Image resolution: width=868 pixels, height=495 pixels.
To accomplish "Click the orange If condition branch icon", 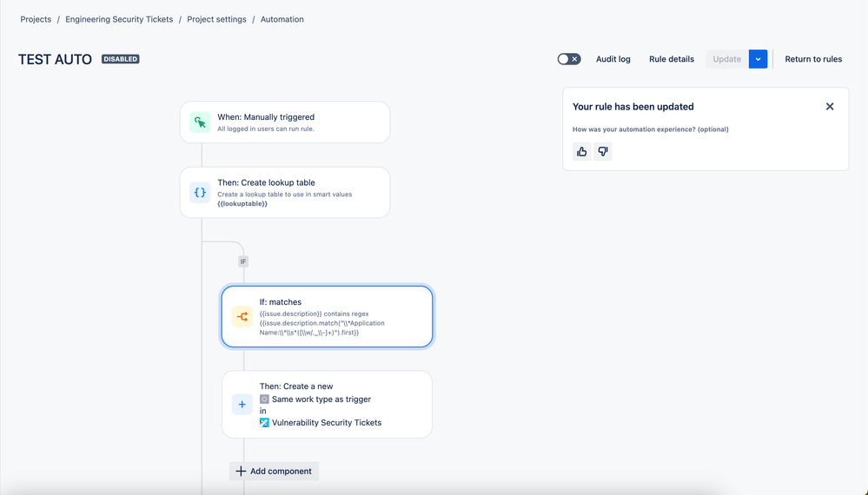I will pyautogui.click(x=242, y=316).
